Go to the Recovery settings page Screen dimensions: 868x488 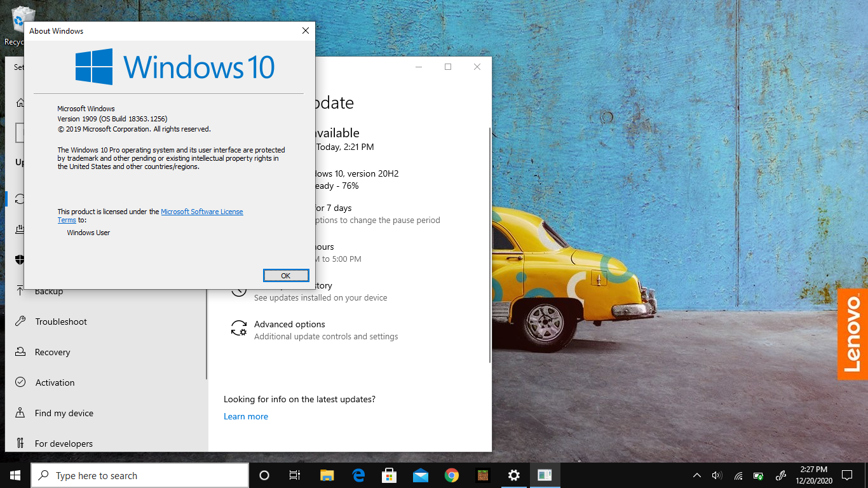[x=52, y=352]
